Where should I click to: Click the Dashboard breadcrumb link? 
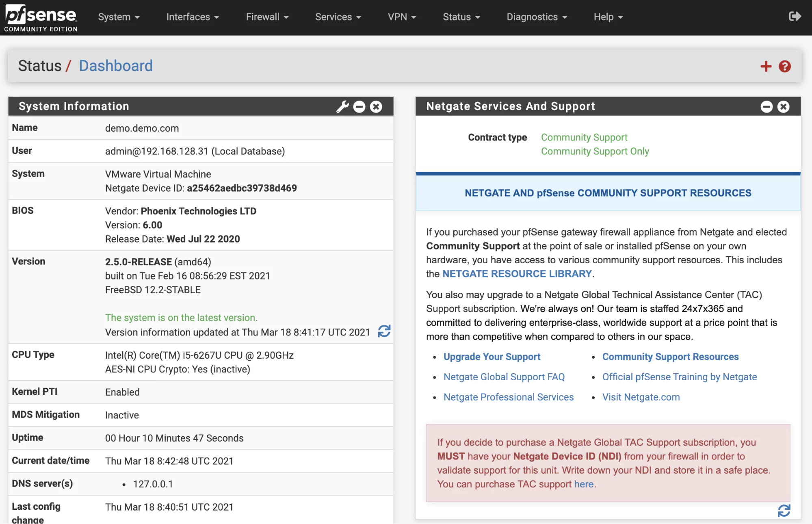click(x=116, y=66)
